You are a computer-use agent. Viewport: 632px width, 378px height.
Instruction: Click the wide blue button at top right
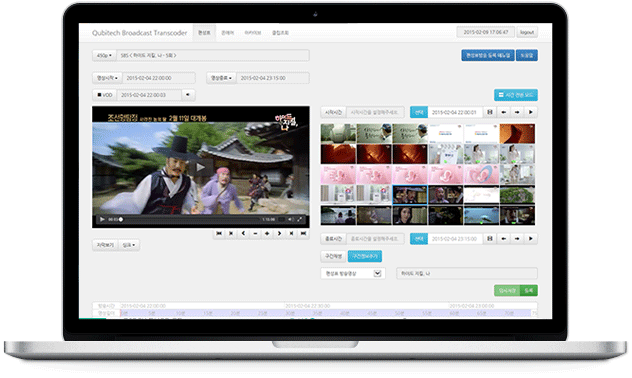pos(488,55)
